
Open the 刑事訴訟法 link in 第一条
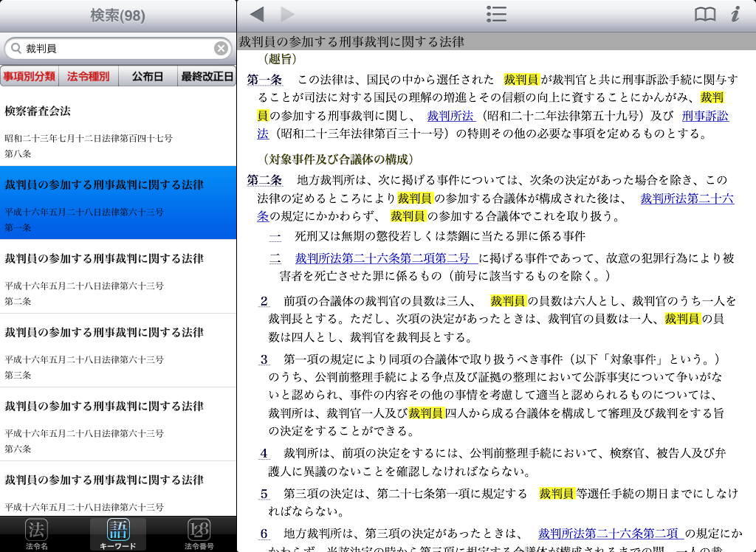[x=705, y=116]
